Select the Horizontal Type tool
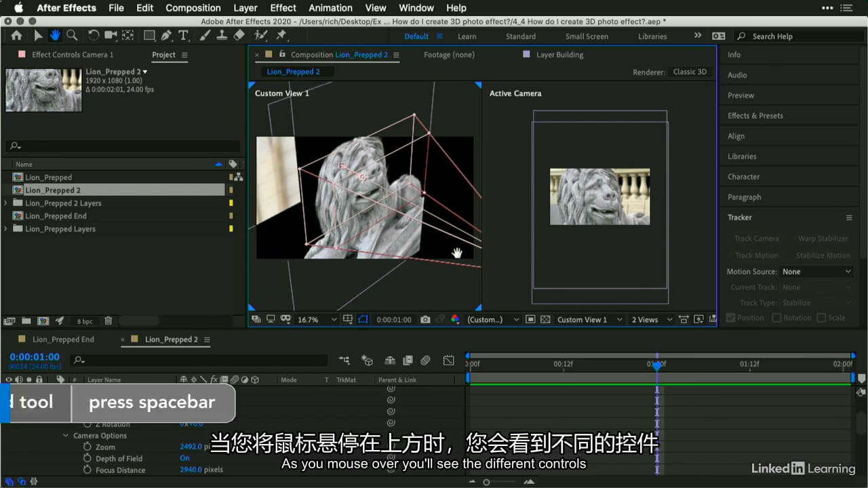The width and height of the screenshot is (868, 488). pyautogui.click(x=183, y=36)
